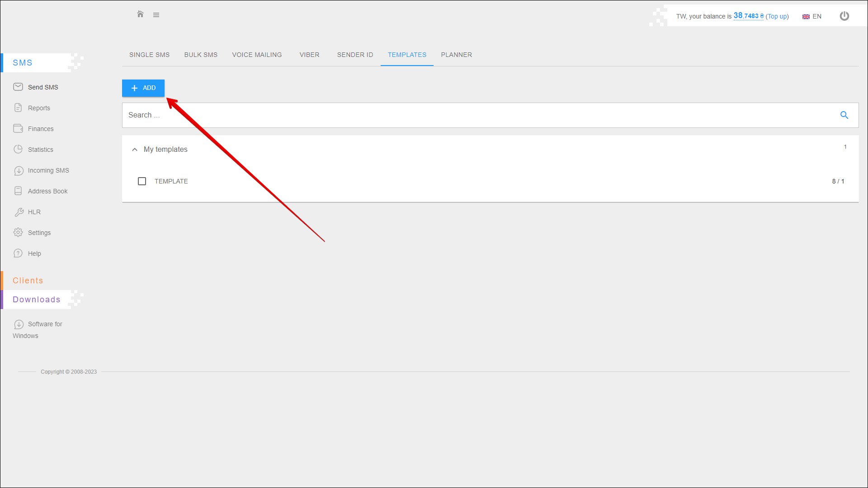Viewport: 868px width, 488px height.
Task: Check the TEMPLATE checkbox
Action: [142, 181]
